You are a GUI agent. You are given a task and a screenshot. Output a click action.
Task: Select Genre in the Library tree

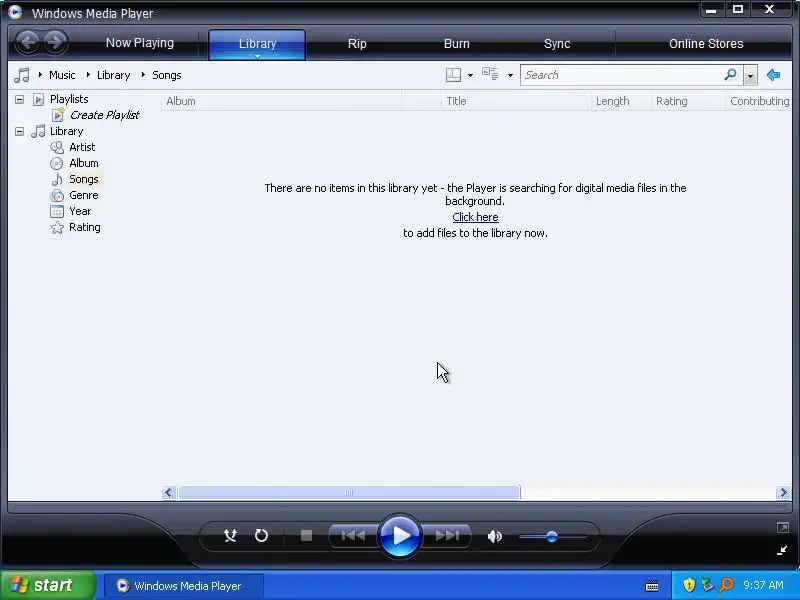(84, 195)
